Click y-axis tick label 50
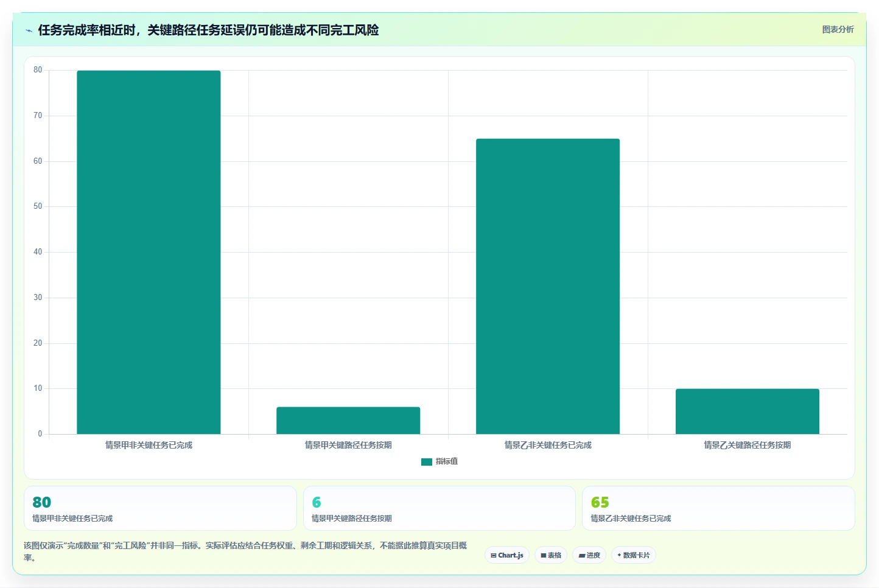The width and height of the screenshot is (879, 588). coord(38,206)
